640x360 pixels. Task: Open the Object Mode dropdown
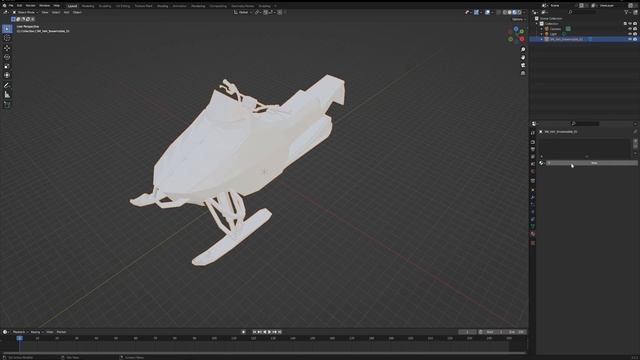click(x=25, y=12)
